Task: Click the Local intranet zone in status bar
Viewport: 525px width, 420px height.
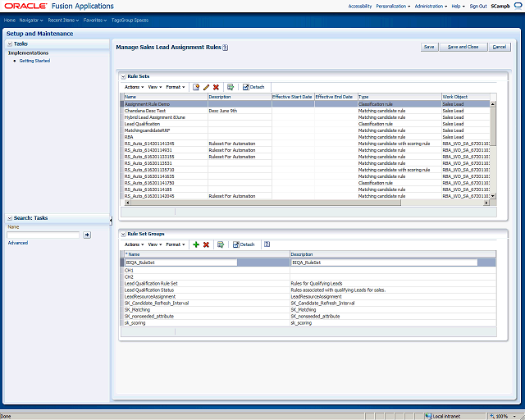Action: point(443,417)
